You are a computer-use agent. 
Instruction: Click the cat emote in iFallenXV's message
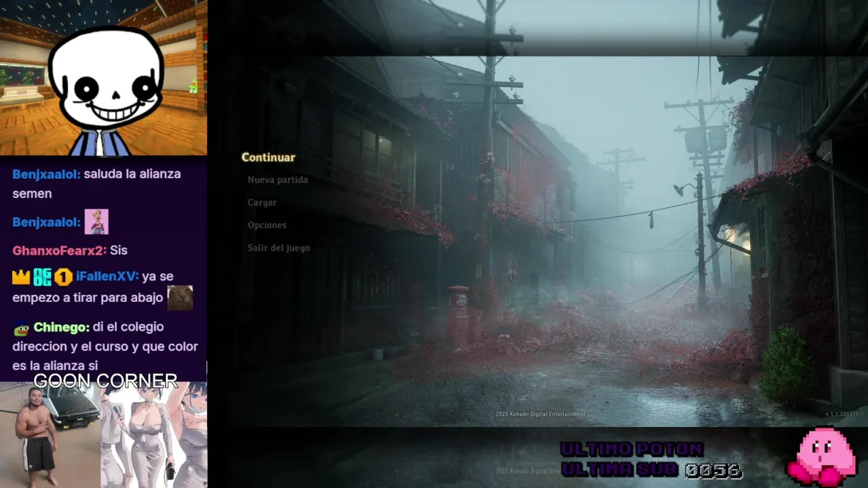[x=180, y=298]
